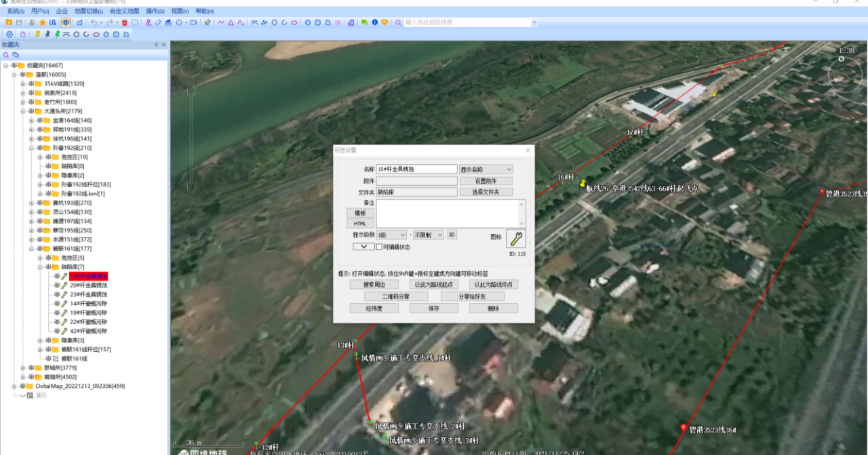
Task: Open the 不限制 display level dropdown
Action: coord(429,235)
